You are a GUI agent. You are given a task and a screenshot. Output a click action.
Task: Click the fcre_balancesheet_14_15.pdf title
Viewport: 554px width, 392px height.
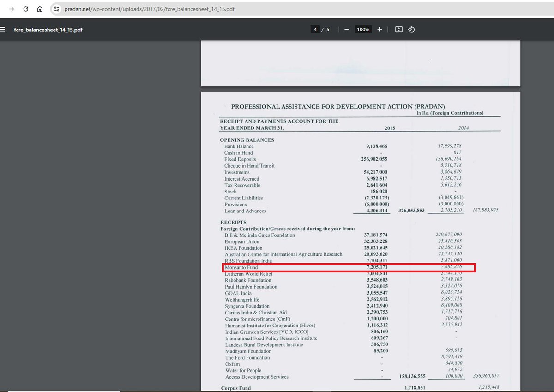point(48,30)
